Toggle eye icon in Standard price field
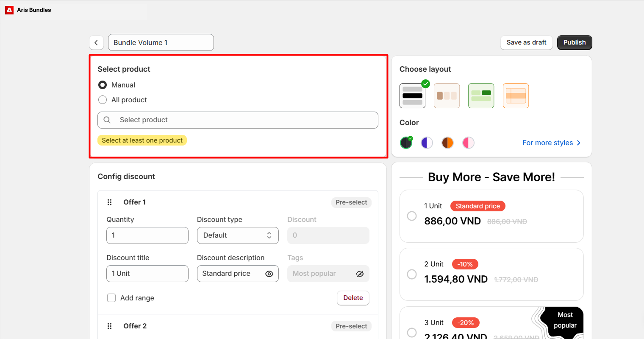Image resolution: width=644 pixels, height=339 pixels. (269, 274)
